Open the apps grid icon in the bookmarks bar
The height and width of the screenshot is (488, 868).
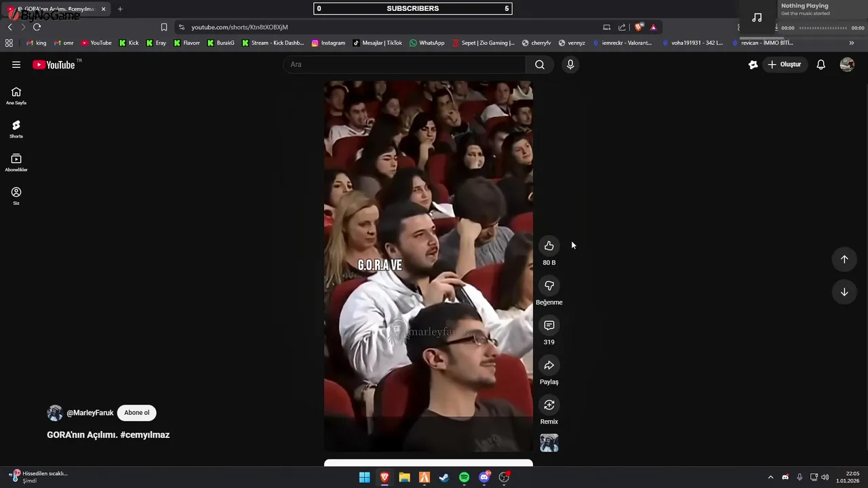point(9,43)
